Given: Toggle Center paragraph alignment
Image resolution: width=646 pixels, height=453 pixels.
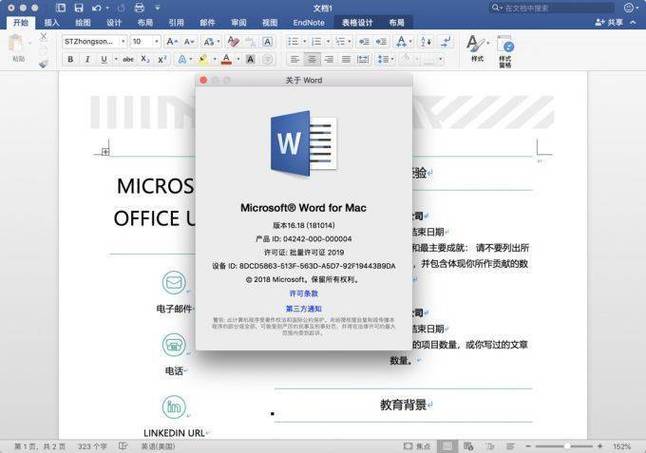Looking at the screenshot, I should pyautogui.click(x=312, y=59).
